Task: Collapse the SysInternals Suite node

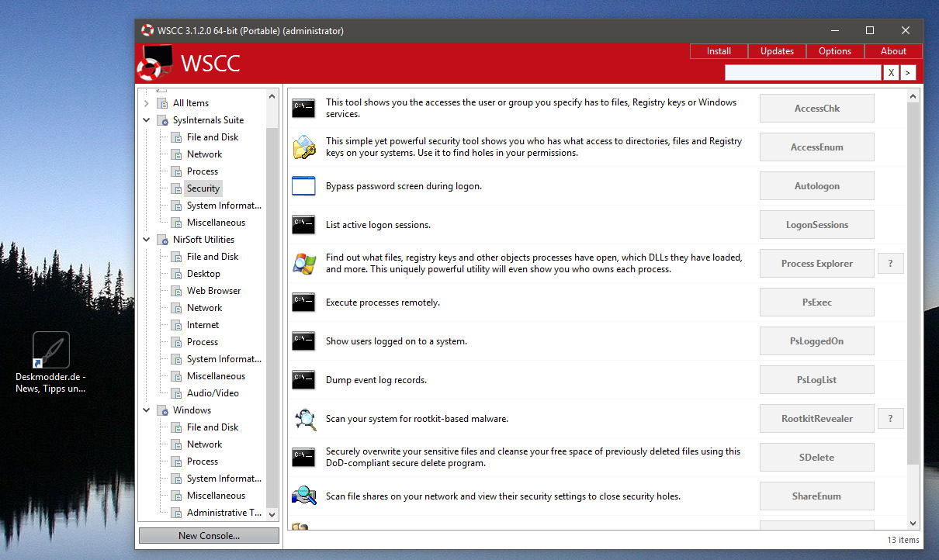Action: [x=147, y=120]
